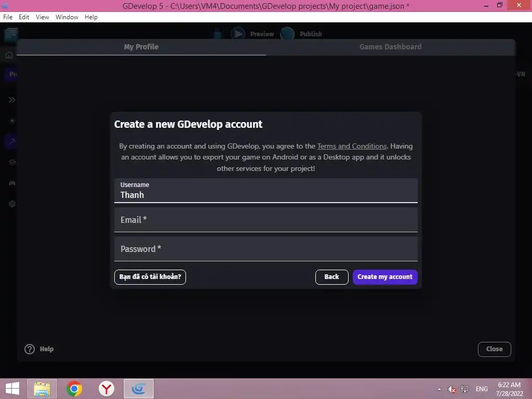Click the GDevelop taskbar icon
The height and width of the screenshot is (399, 532).
tap(138, 389)
